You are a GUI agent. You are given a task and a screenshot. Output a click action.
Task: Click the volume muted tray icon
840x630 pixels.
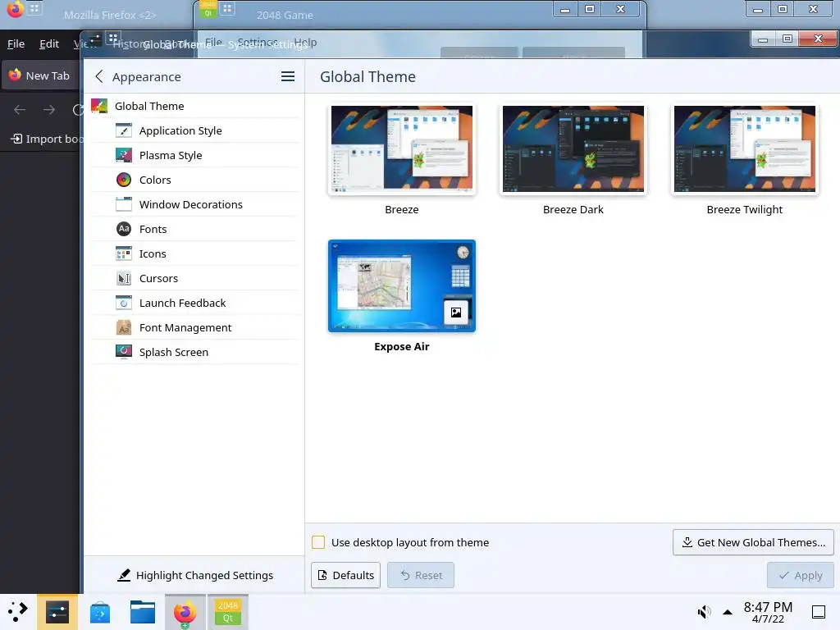pos(704,612)
